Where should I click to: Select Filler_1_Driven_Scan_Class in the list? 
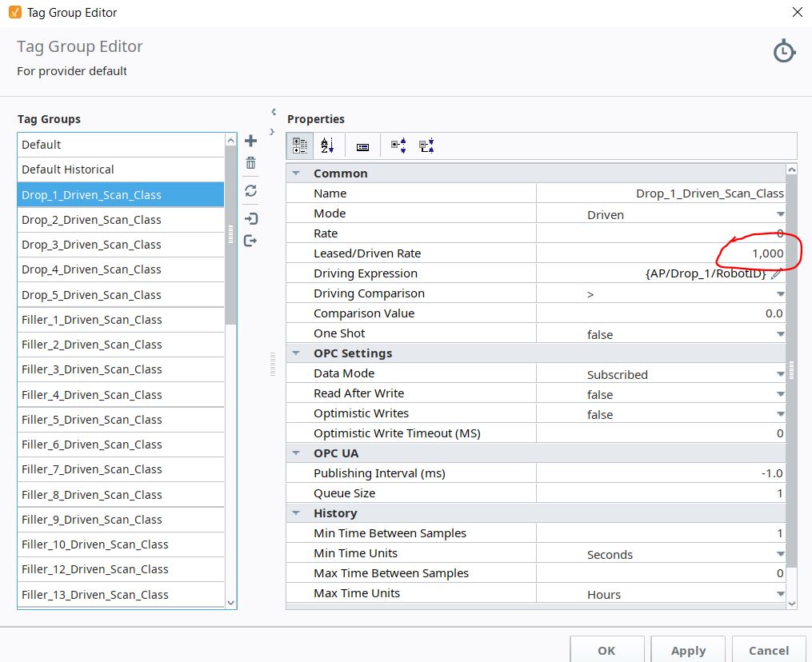91,320
